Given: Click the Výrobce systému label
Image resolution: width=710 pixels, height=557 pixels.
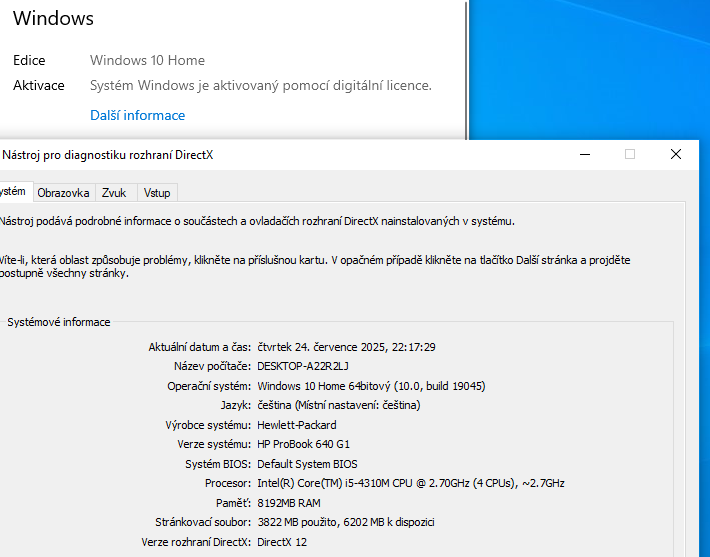Looking at the screenshot, I should tap(208, 425).
